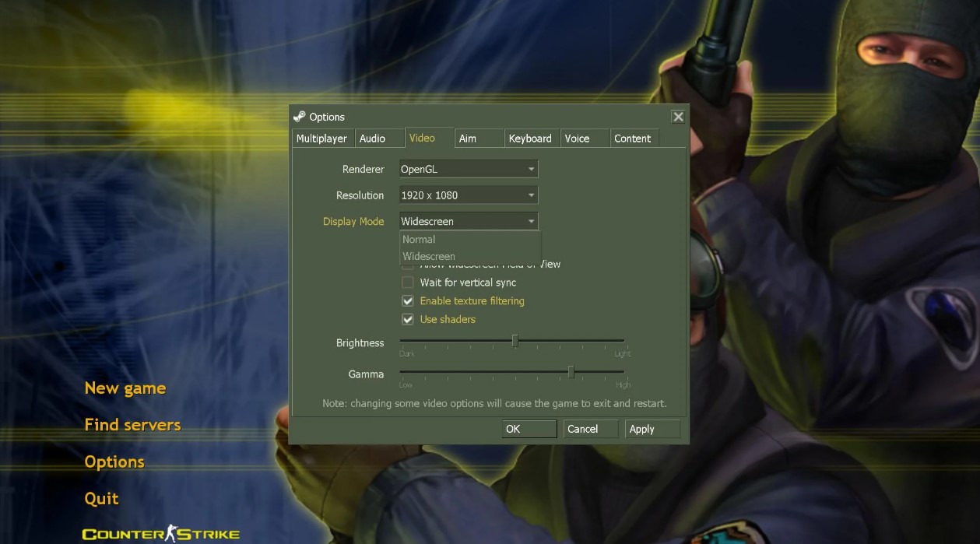The height and width of the screenshot is (544, 980).
Task: Uncheck the Use shaders checkbox
Action: click(x=407, y=320)
